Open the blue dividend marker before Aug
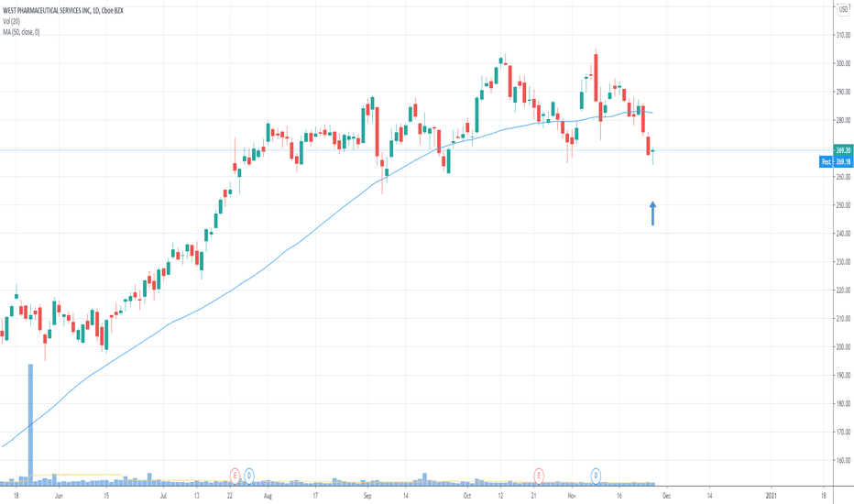Screen dimensions: 854x504 [248, 475]
